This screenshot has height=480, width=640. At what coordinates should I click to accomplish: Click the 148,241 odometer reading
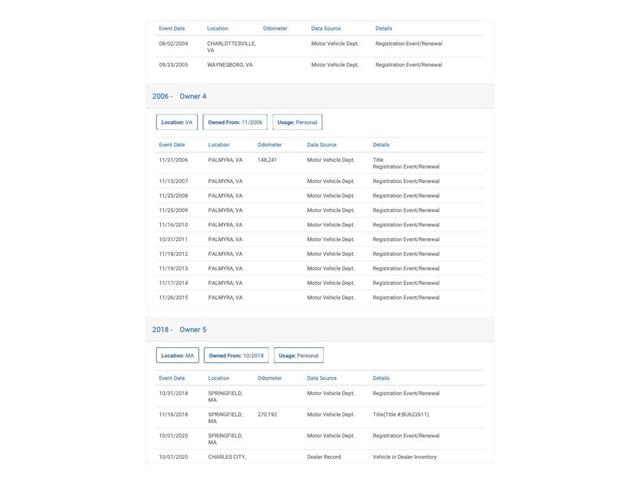[x=267, y=160]
